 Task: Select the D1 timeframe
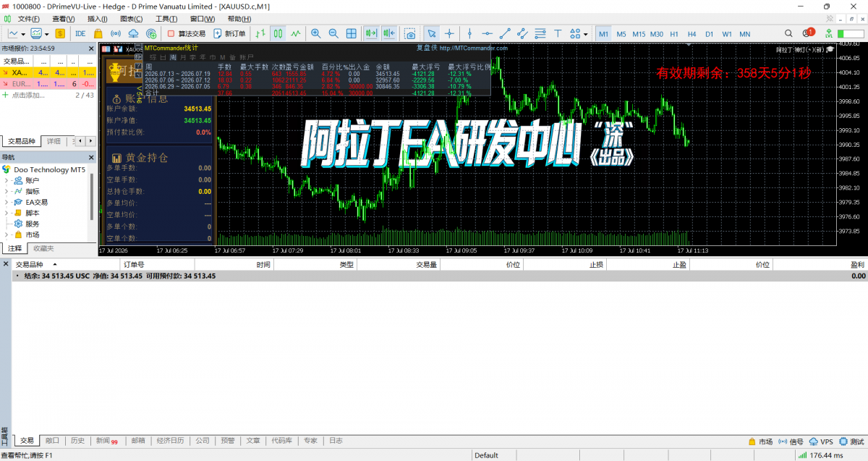710,34
